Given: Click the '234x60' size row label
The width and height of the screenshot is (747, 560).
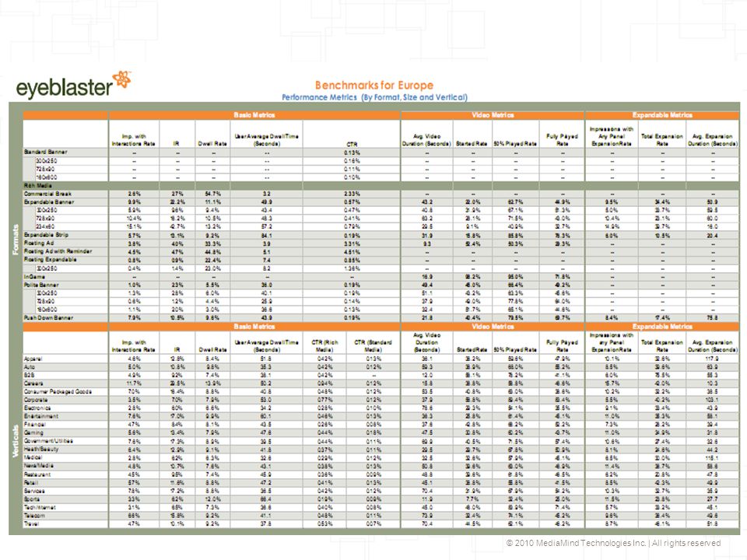Looking at the screenshot, I should pos(46,226).
